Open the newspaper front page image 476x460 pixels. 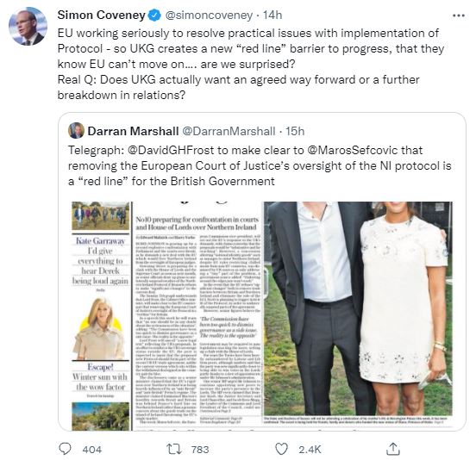click(x=262, y=315)
